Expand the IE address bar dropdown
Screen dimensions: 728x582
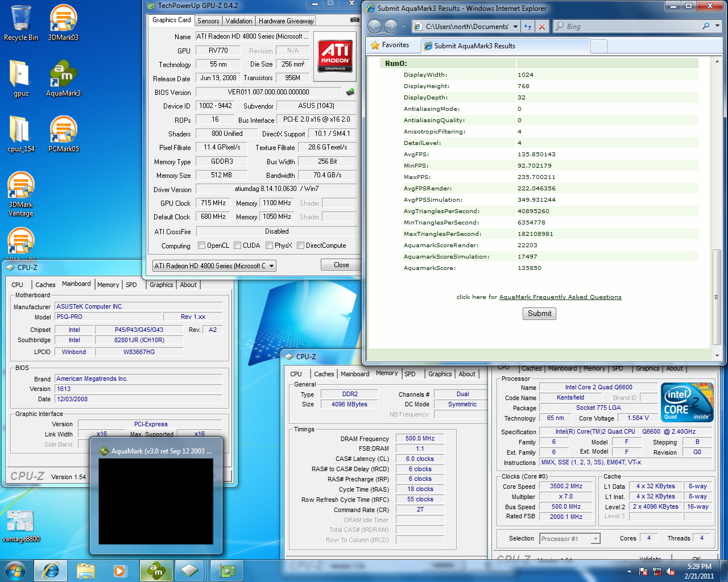[515, 26]
